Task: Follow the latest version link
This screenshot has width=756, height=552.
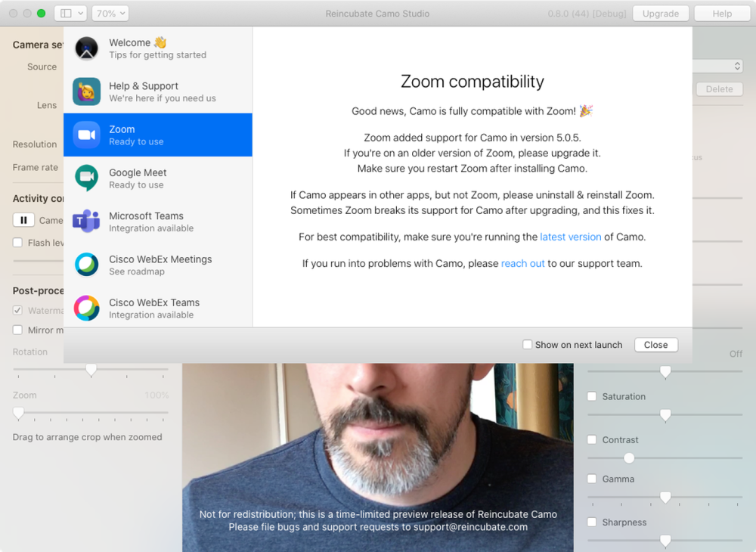Action: (570, 237)
